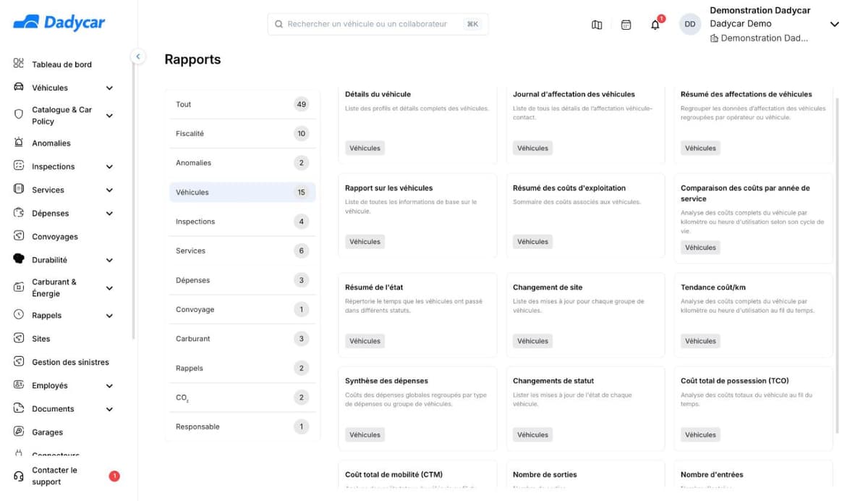Viewport: 868px width, 501px height.
Task: Expand the Employés sidebar chevron
Action: [x=109, y=386]
